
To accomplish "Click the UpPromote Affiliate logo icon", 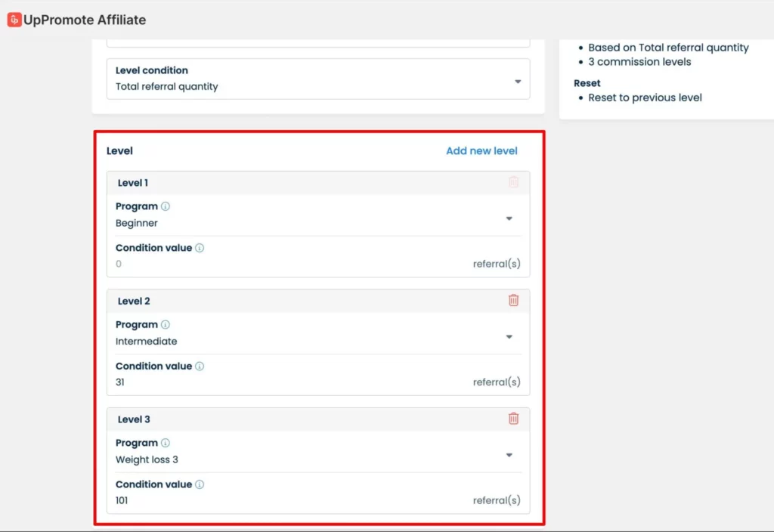I will (14, 20).
